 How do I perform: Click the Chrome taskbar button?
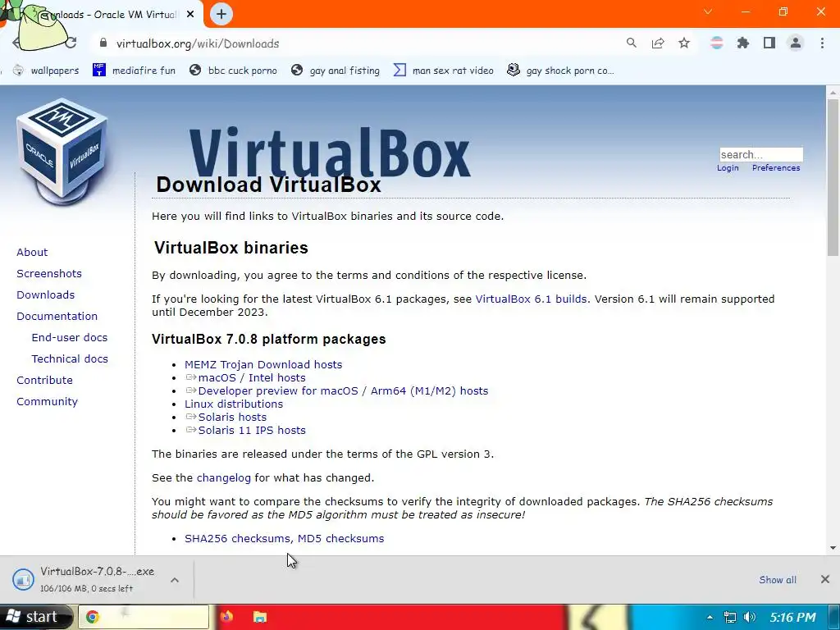pyautogui.click(x=144, y=617)
